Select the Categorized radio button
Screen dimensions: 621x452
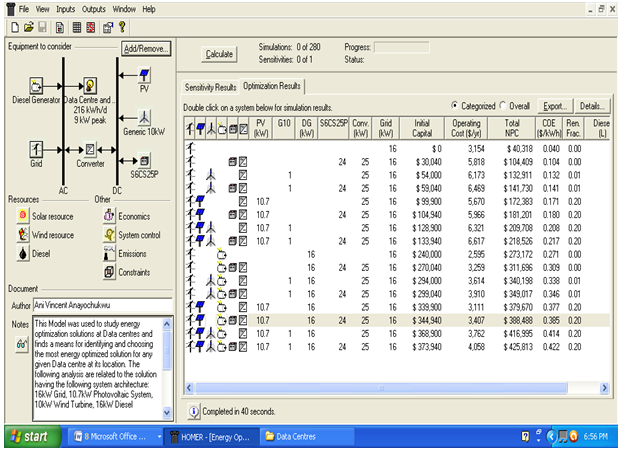(x=456, y=105)
